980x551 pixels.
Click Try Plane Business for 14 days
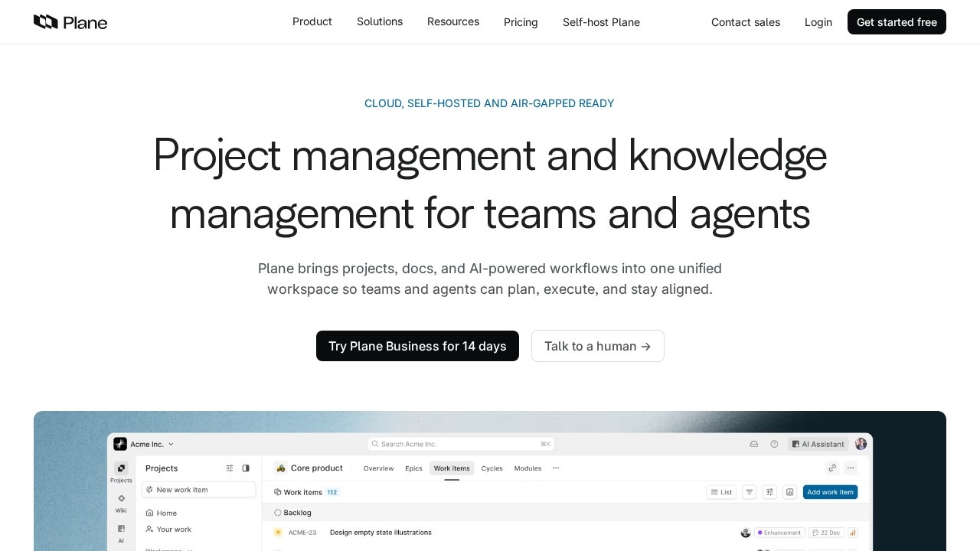click(x=417, y=346)
